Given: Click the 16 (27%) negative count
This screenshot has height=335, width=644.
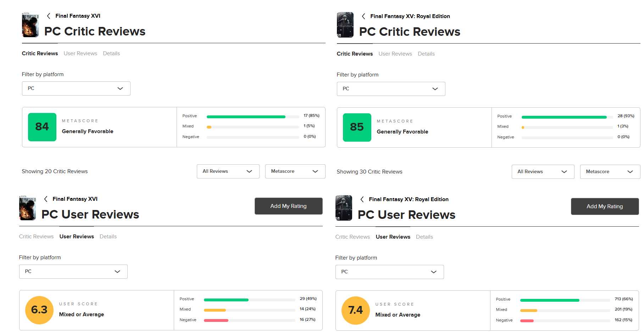Looking at the screenshot, I should pos(307,319).
